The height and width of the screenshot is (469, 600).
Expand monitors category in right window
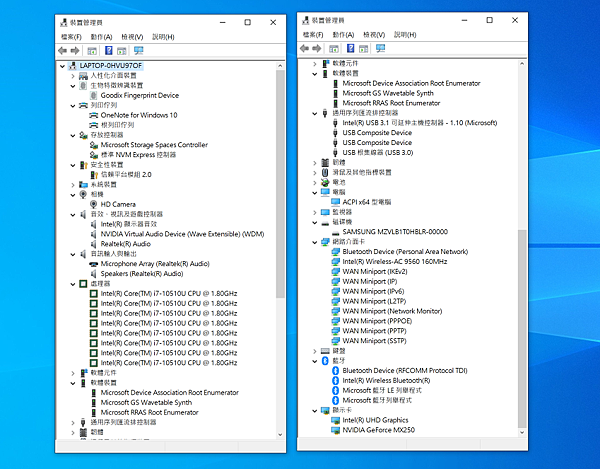point(315,212)
